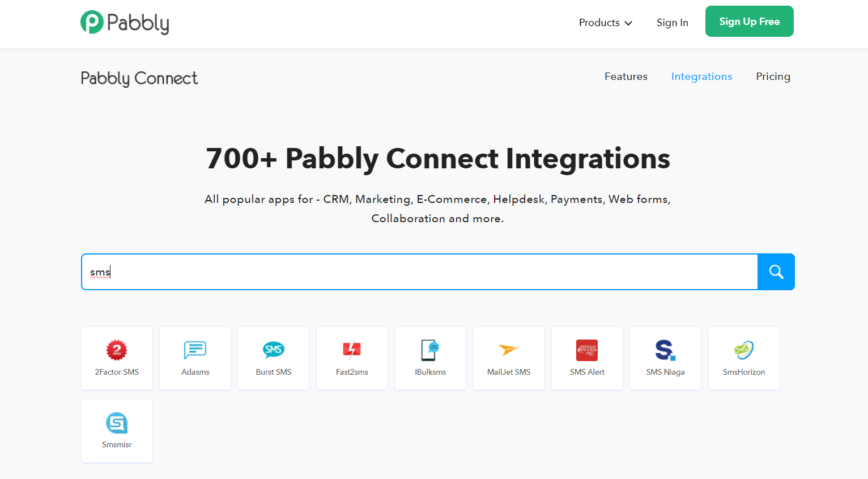Screen dimensions: 868x479
Task: Open the SmsHorizon envelope icon
Action: (744, 350)
